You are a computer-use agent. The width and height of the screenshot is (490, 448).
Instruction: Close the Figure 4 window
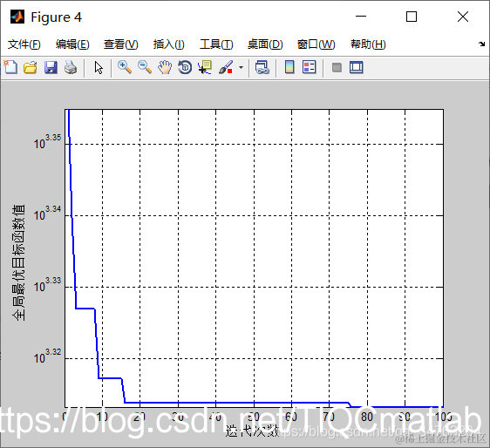(x=463, y=17)
